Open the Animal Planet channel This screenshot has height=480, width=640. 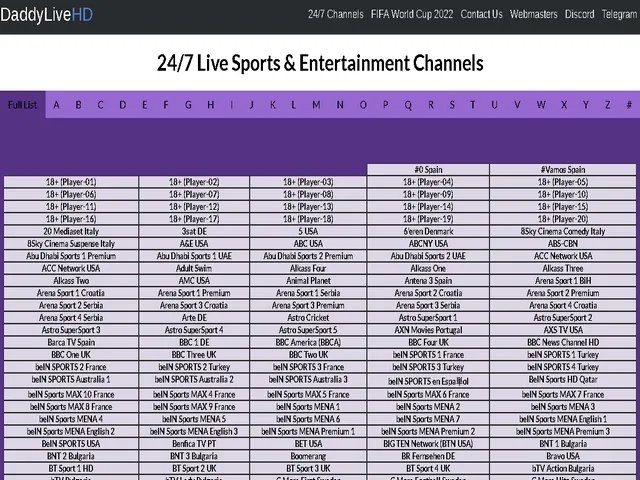[x=308, y=281]
